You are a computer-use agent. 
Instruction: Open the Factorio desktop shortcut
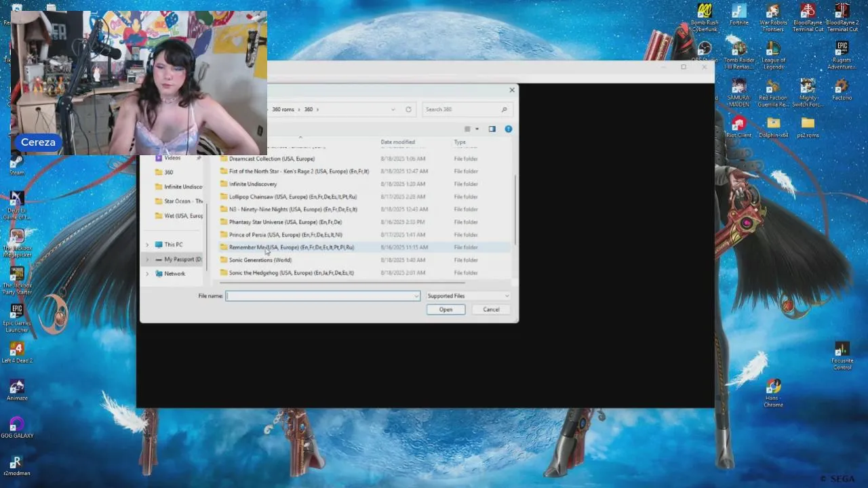[x=842, y=89]
